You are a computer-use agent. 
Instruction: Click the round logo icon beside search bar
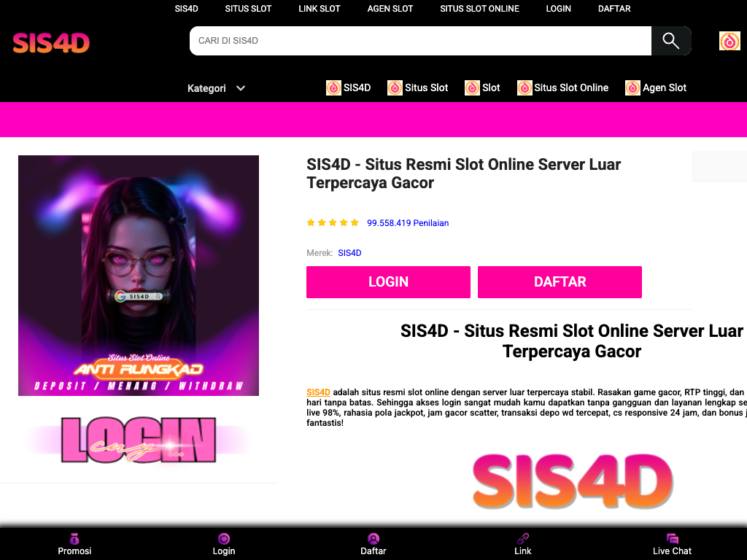click(x=729, y=41)
